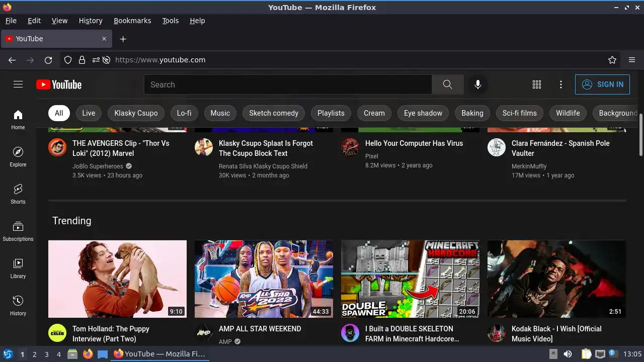Select the Live filter chip
The height and width of the screenshot is (362, 644).
(x=89, y=113)
